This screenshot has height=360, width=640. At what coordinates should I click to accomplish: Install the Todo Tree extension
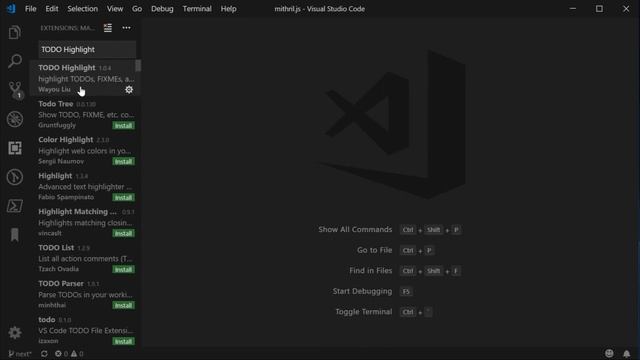point(123,126)
